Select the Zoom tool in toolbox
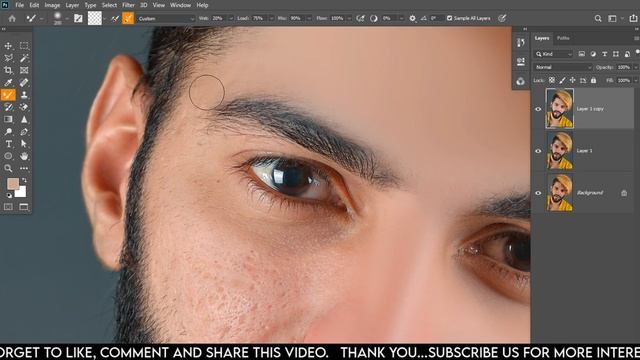Screen dimensions: 640x360 pos(8,168)
